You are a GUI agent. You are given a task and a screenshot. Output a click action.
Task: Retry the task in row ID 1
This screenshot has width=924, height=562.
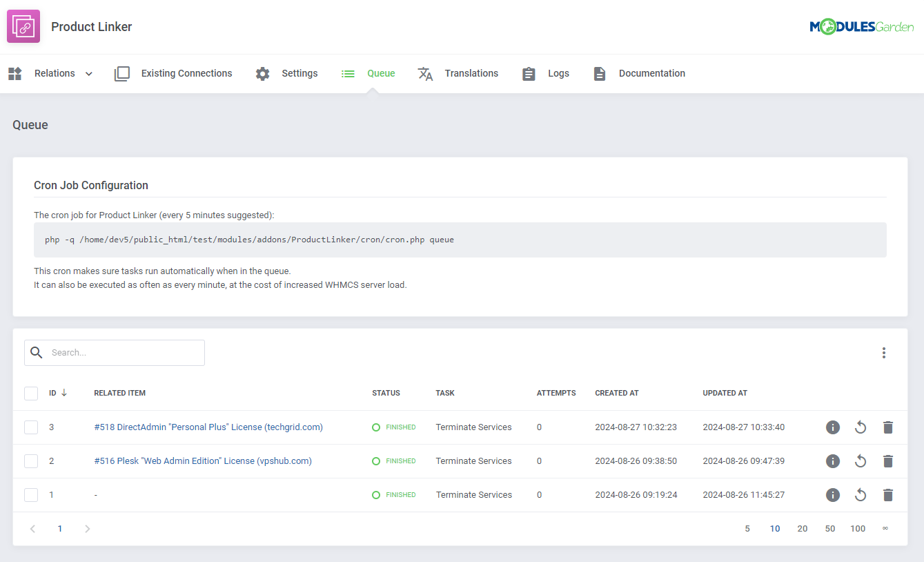(x=861, y=495)
